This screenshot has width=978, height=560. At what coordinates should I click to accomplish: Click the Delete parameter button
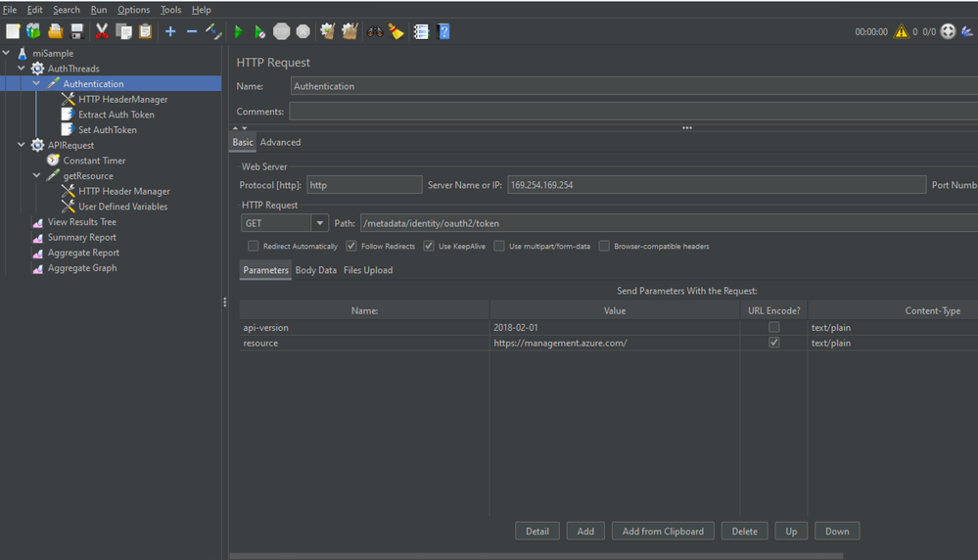(744, 532)
